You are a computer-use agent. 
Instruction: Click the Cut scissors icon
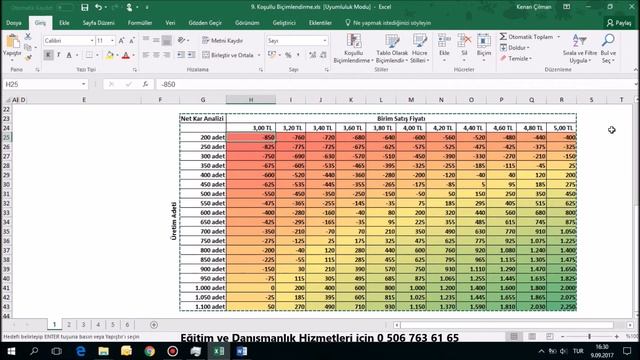click(x=28, y=37)
